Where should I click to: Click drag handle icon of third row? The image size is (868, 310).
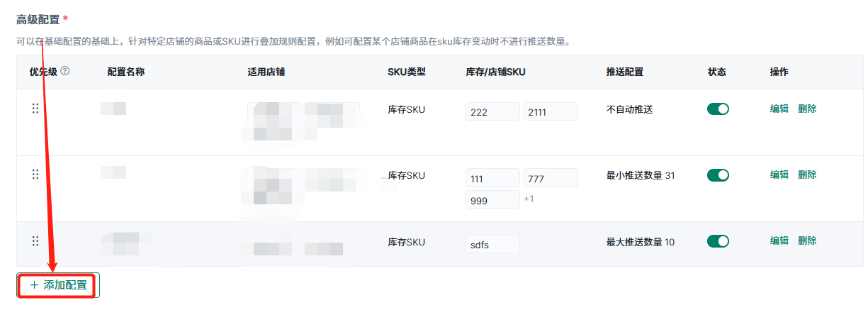click(x=35, y=241)
